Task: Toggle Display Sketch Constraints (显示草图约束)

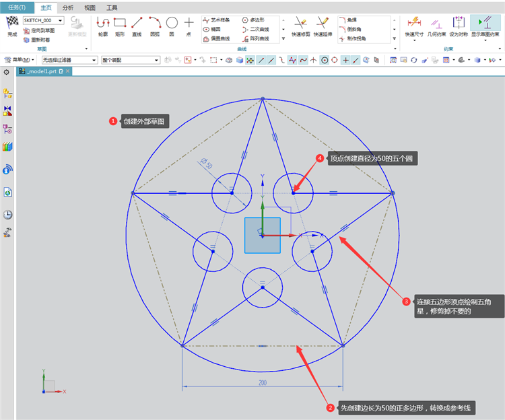Action: [485, 26]
